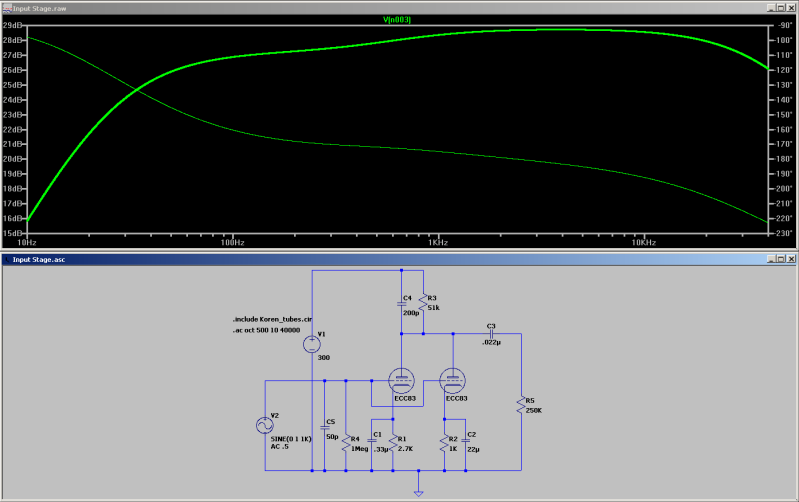This screenshot has width=799, height=502.
Task: Select grid resistor R4 symbol
Action: click(346, 443)
